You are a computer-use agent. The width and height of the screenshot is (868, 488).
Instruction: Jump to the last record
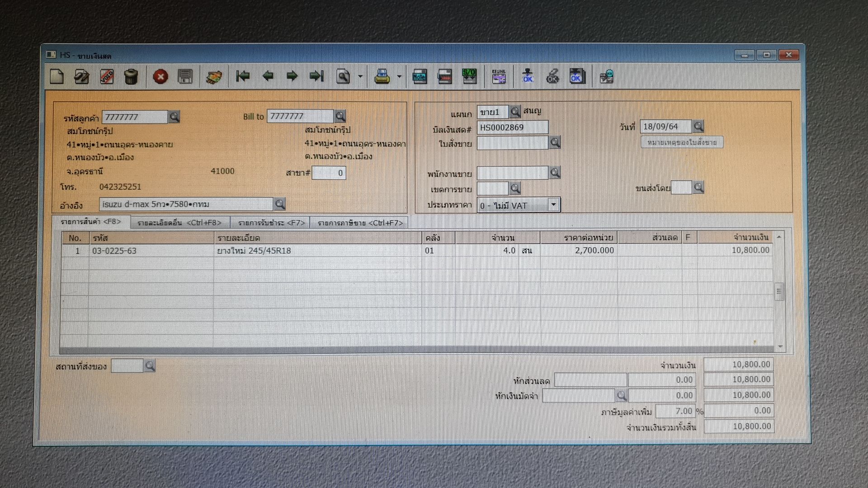point(316,76)
